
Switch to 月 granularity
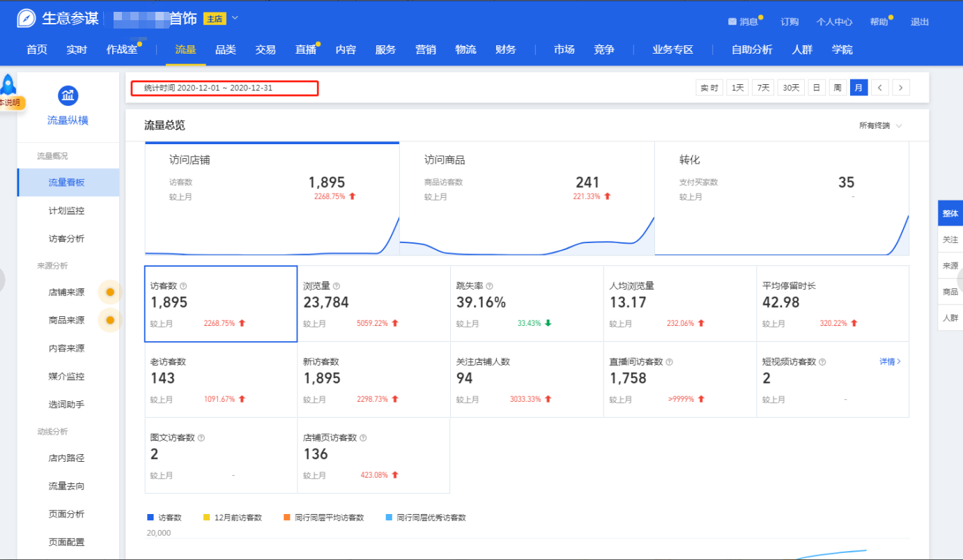point(858,88)
